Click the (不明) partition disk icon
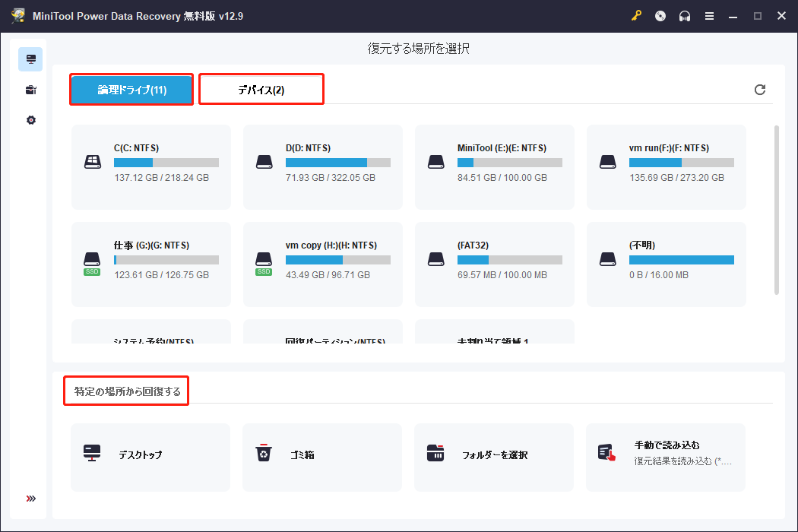The height and width of the screenshot is (532, 798). tap(608, 260)
